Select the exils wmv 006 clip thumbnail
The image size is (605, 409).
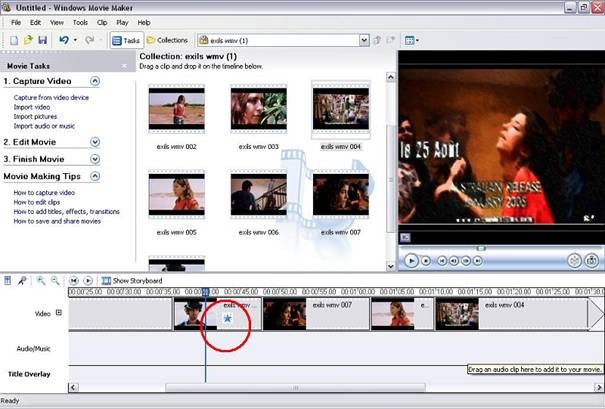pos(259,194)
